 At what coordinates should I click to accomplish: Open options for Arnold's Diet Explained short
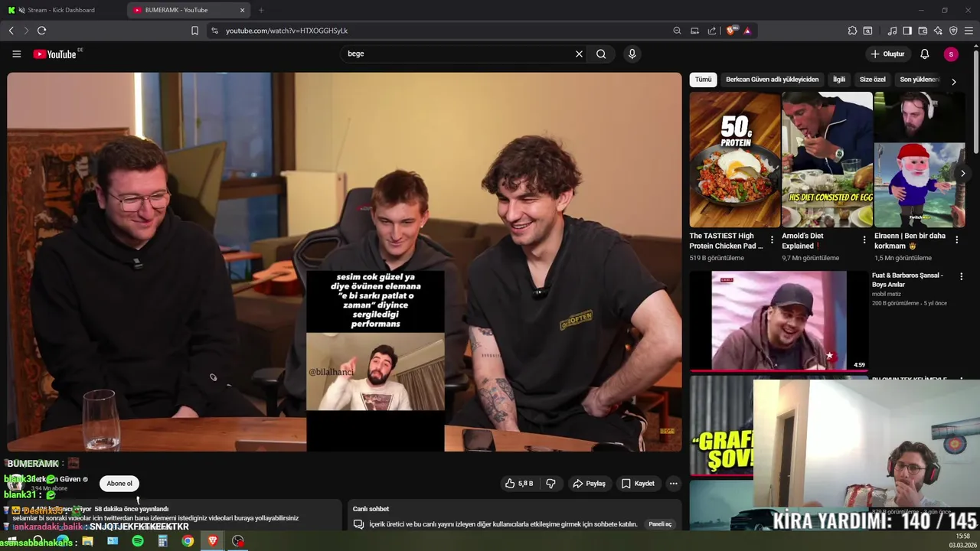point(864,240)
